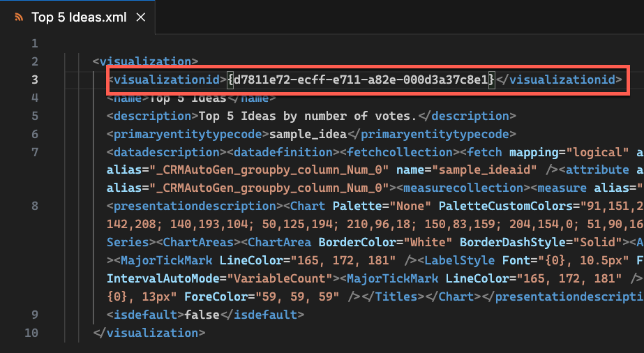This screenshot has height=353, width=644.
Task: Click the value sample_idea
Action: coord(308,134)
